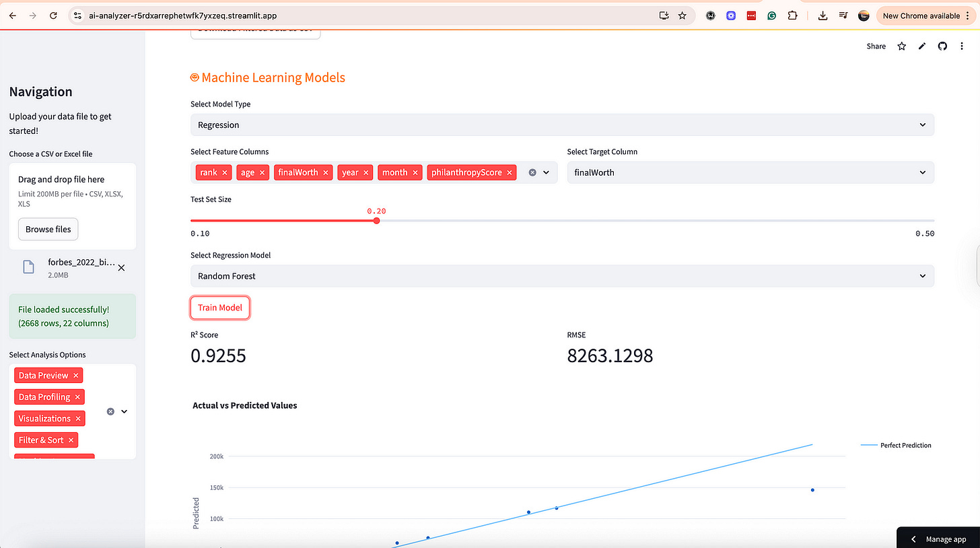Screen dimensions: 980x548
Task: Remove the year feature tag
Action: (366, 173)
